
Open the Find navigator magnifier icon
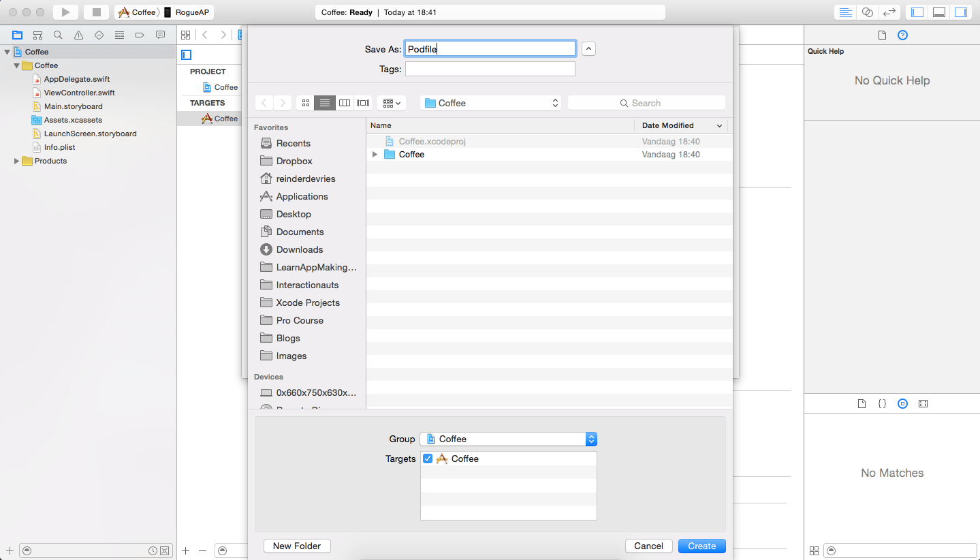[58, 35]
